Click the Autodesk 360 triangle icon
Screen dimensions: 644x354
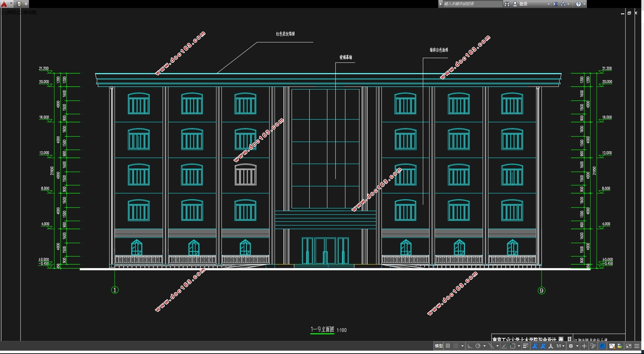click(x=563, y=4)
